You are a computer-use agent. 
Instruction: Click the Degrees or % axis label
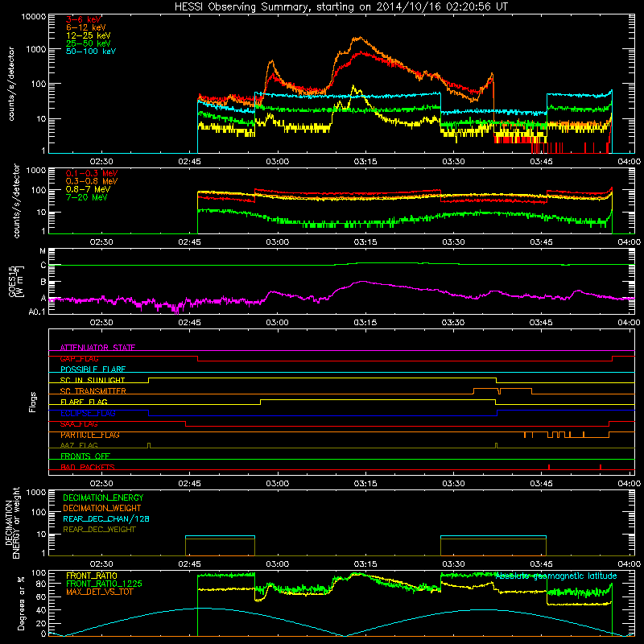[21, 603]
